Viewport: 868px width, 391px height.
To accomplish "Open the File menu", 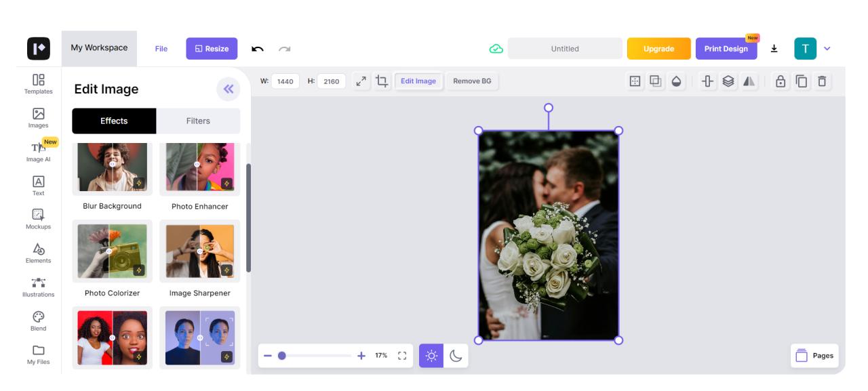I will tap(161, 49).
